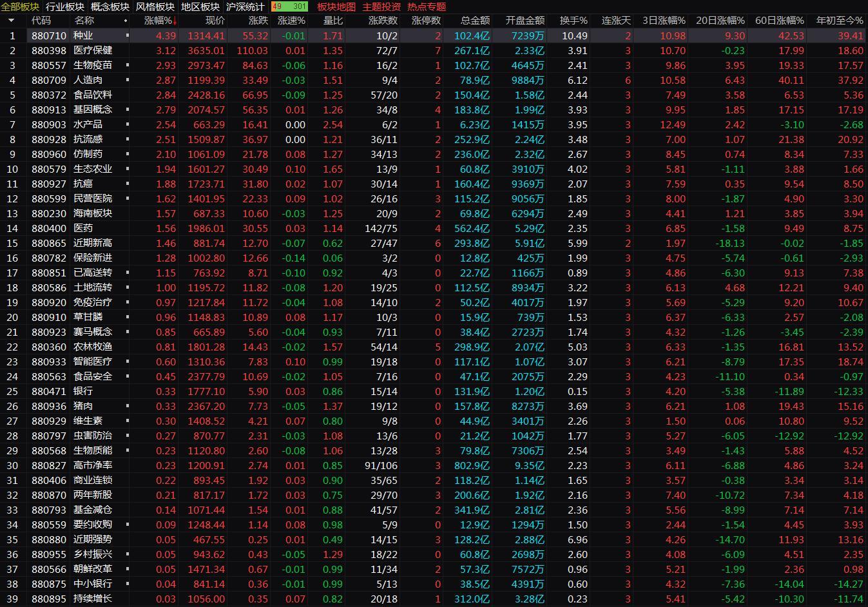The image size is (868, 607).
Task: Click the square marker beside 基因概念
Action: [x=127, y=110]
